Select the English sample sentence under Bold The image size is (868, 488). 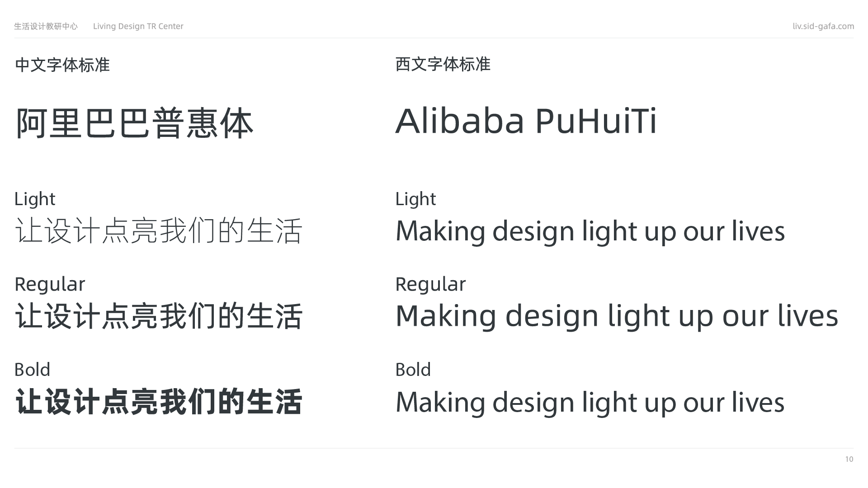590,402
